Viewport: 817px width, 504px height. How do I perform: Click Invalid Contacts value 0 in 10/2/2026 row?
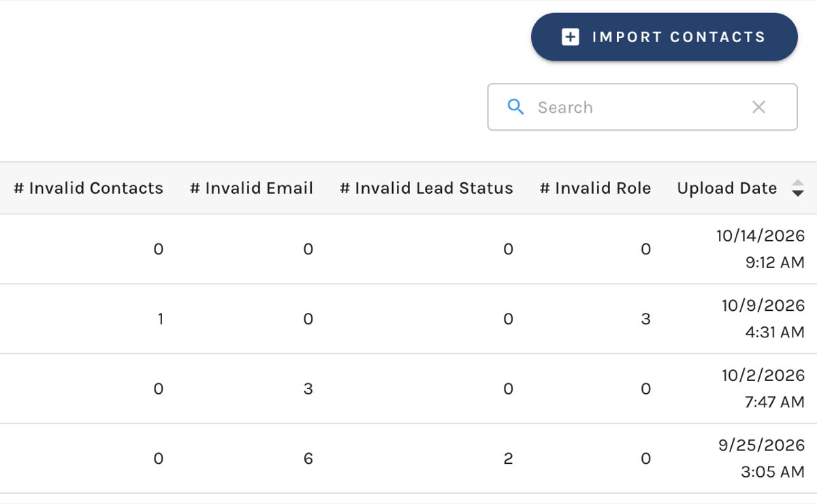tap(159, 389)
